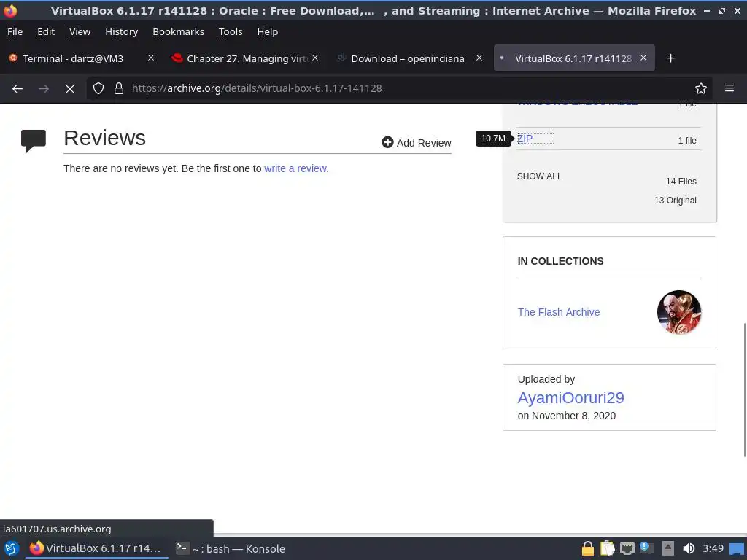Click the grayed-out forward arrow

click(x=44, y=88)
